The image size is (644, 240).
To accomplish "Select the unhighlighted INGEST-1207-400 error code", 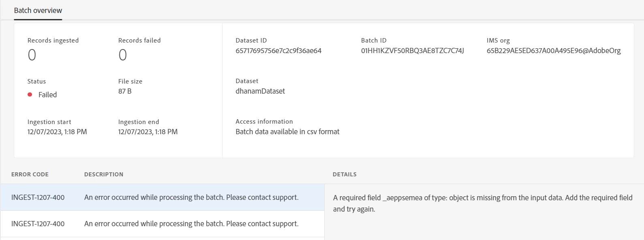I will click(x=38, y=224).
